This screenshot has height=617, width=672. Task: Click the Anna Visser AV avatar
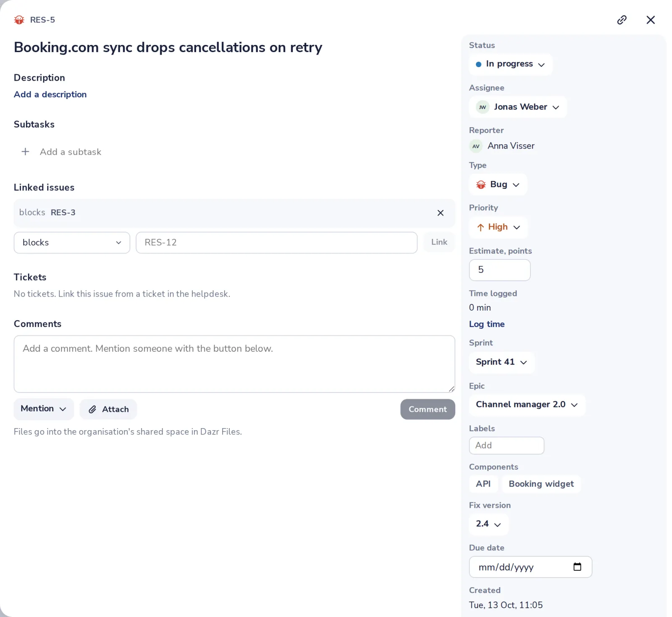point(476,146)
